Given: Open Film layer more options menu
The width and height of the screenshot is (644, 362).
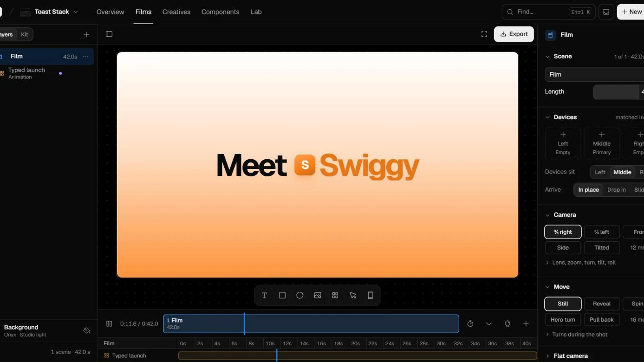Looking at the screenshot, I should pos(85,57).
